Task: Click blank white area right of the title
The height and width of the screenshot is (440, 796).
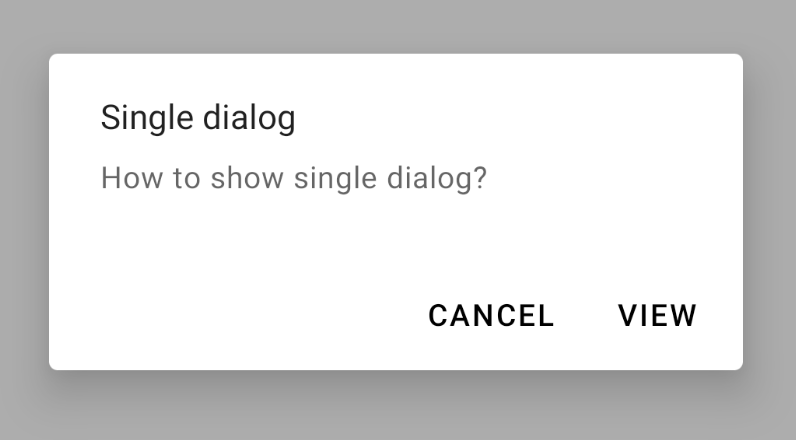Action: point(508,118)
